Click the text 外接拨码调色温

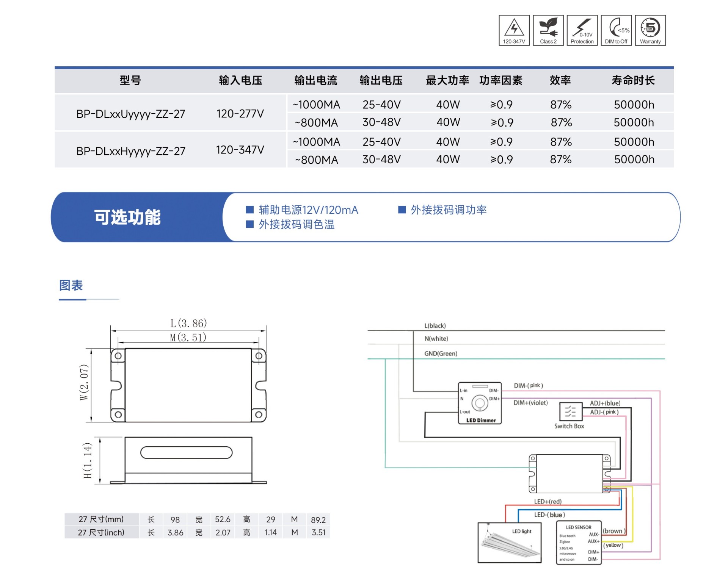[x=297, y=224]
